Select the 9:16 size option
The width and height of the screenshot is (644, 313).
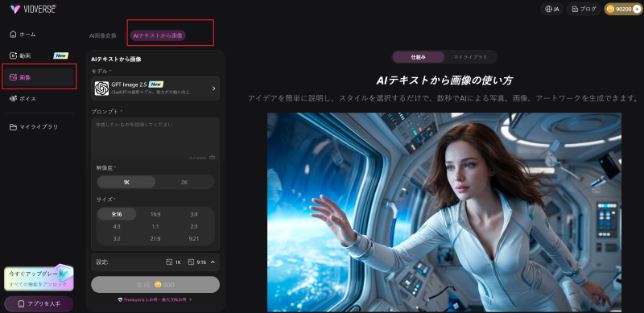click(x=117, y=214)
